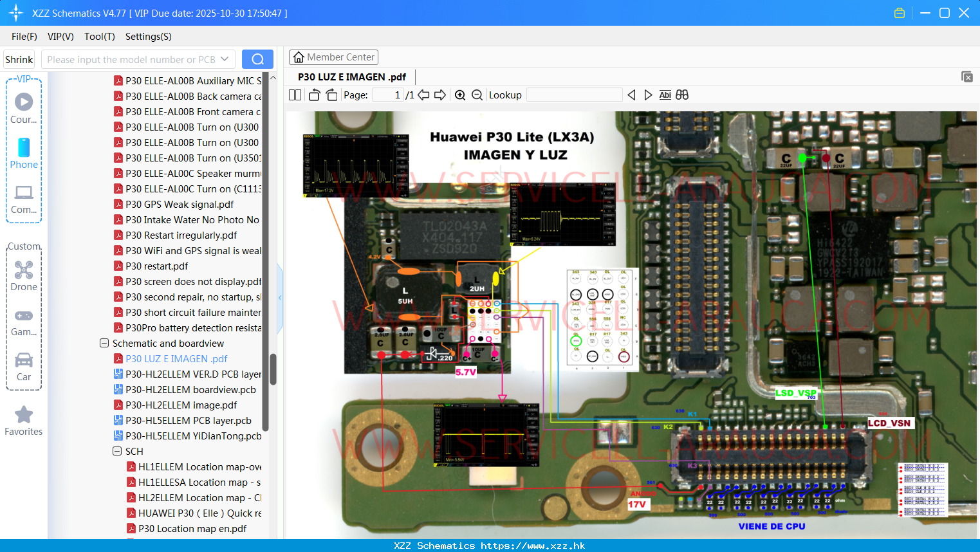Zoom in on the PDF

[460, 95]
